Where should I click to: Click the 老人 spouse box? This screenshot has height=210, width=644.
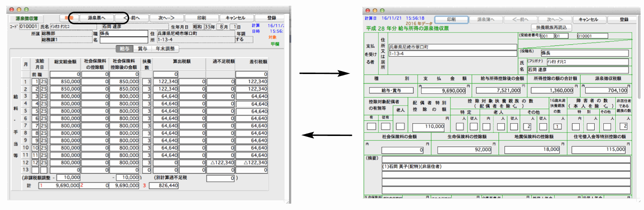click(x=400, y=127)
